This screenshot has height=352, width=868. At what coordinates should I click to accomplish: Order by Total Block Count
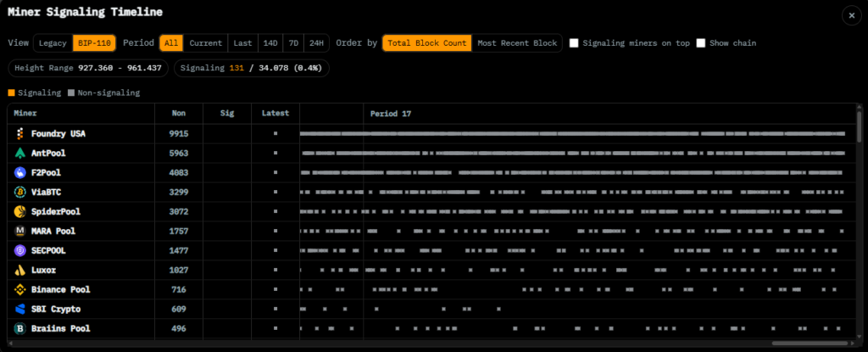(427, 42)
